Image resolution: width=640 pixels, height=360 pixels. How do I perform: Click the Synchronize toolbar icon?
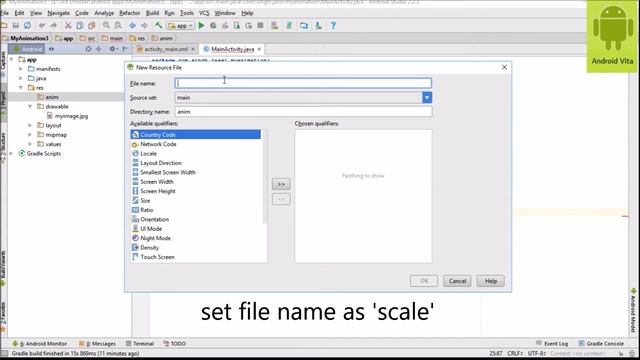(27, 26)
